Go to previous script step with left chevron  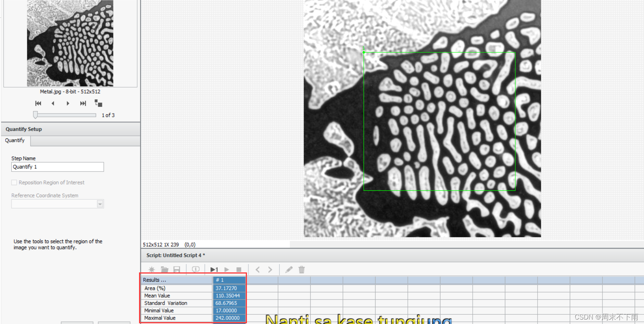(258, 270)
